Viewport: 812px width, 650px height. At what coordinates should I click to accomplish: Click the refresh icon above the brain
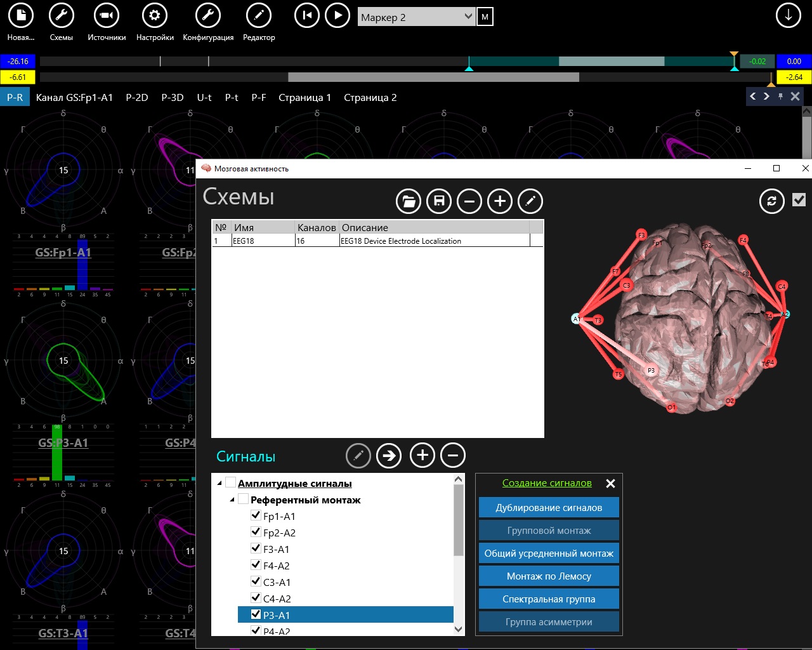(772, 201)
